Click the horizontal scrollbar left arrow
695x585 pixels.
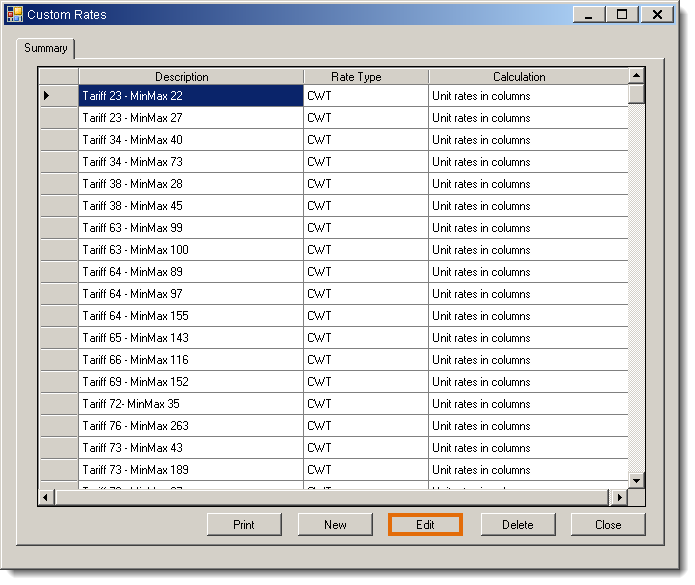(46, 497)
